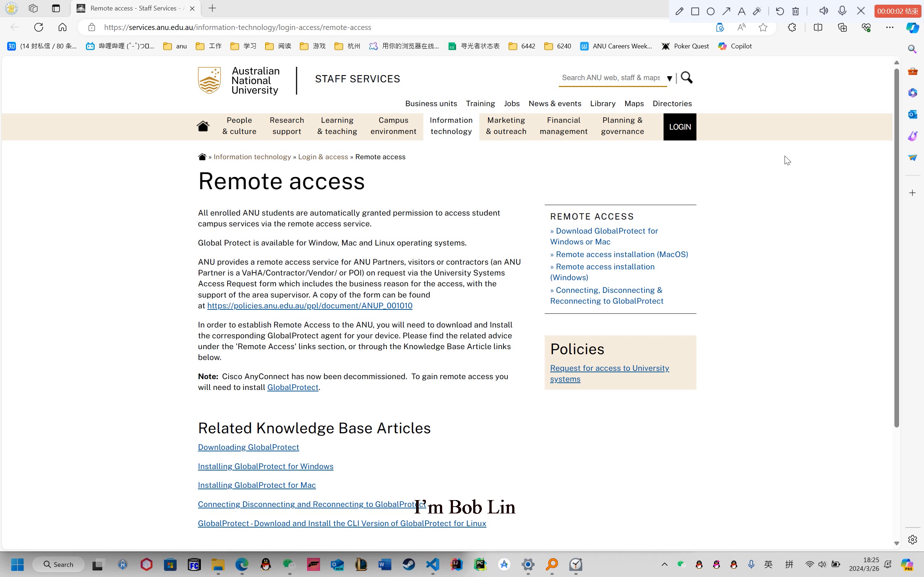This screenshot has height=577, width=924.
Task: Mute the speaker in the recording toolbar
Action: pyautogui.click(x=823, y=11)
